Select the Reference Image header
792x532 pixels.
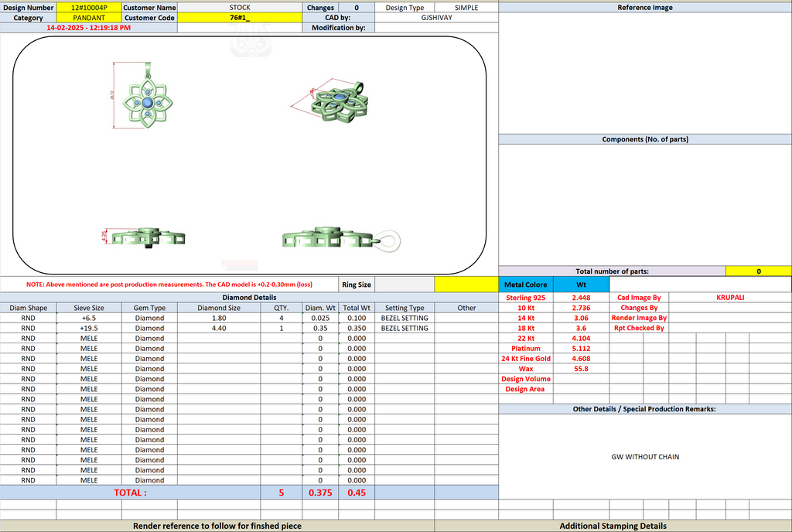tap(645, 8)
